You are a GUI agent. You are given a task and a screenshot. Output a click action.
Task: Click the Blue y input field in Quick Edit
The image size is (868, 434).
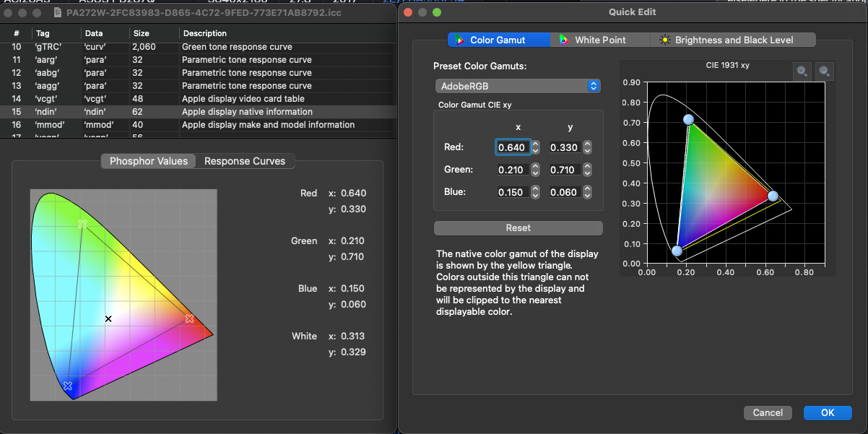(x=565, y=193)
